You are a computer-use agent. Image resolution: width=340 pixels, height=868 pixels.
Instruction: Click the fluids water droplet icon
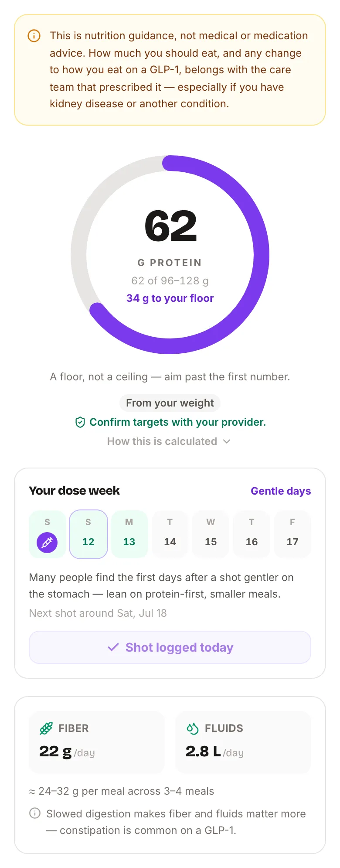(192, 728)
